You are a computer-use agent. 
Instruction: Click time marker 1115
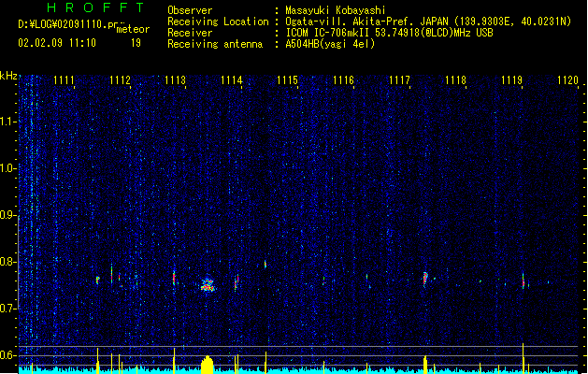(288, 80)
